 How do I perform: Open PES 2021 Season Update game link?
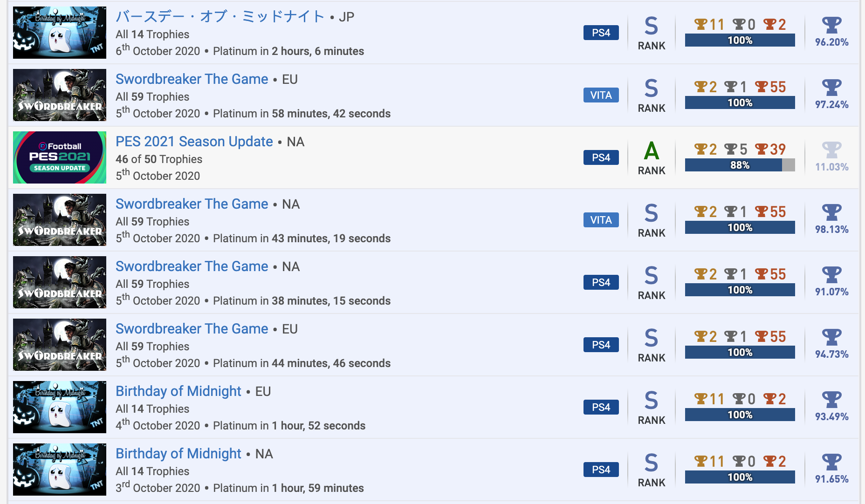(x=194, y=142)
